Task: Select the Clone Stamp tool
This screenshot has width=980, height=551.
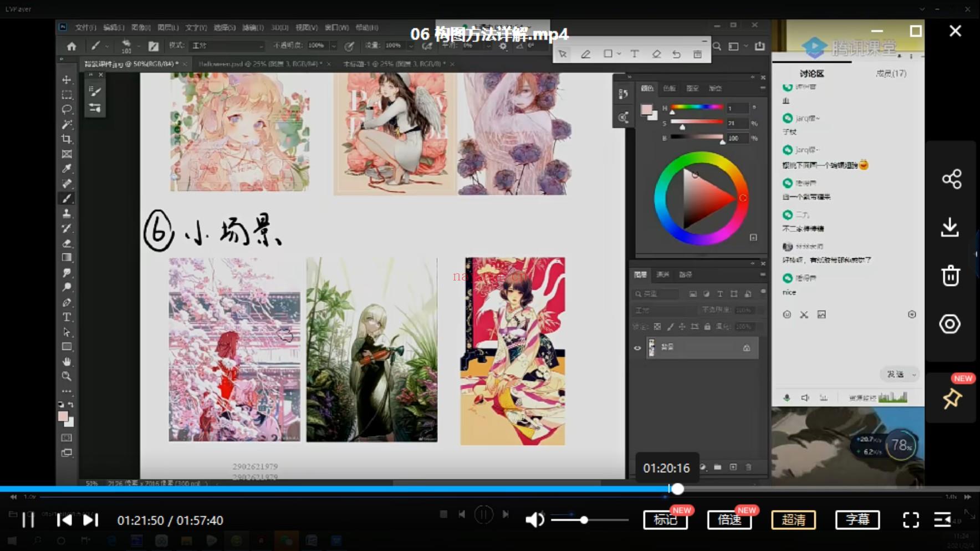Action: point(67,213)
